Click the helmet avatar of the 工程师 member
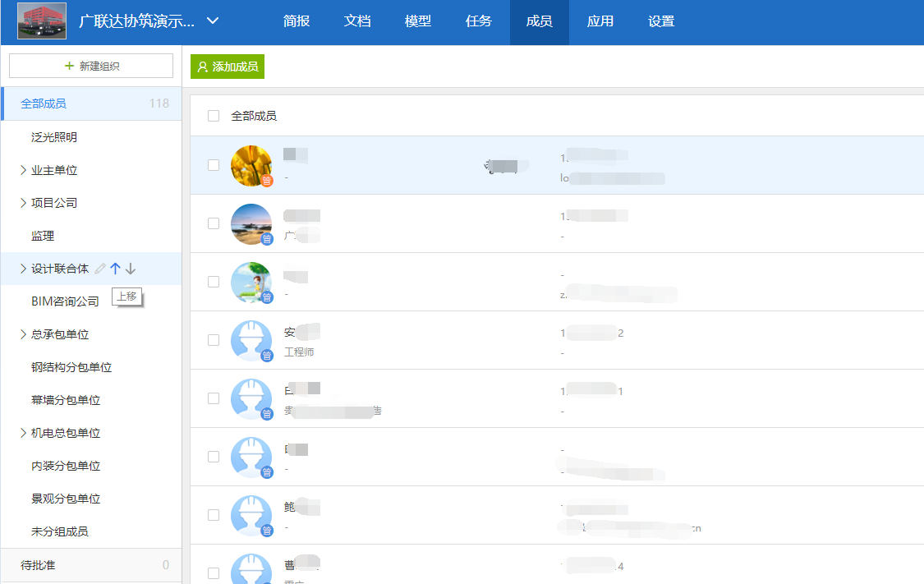The height and width of the screenshot is (584, 924). click(251, 340)
